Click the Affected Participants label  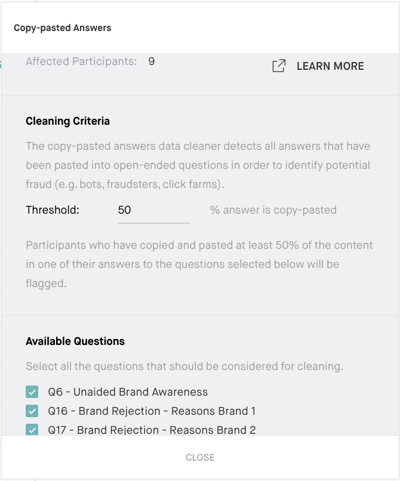click(81, 61)
